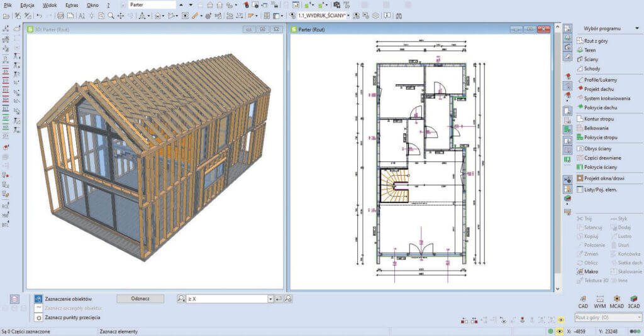Open the Edycja menu
Image resolution: width=644 pixels, height=336 pixels.
click(27, 5)
